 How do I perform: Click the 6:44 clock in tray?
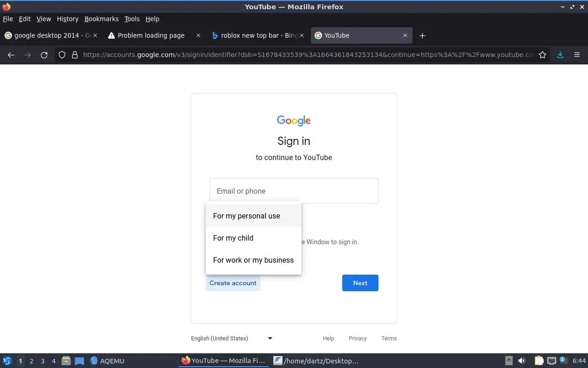click(579, 361)
